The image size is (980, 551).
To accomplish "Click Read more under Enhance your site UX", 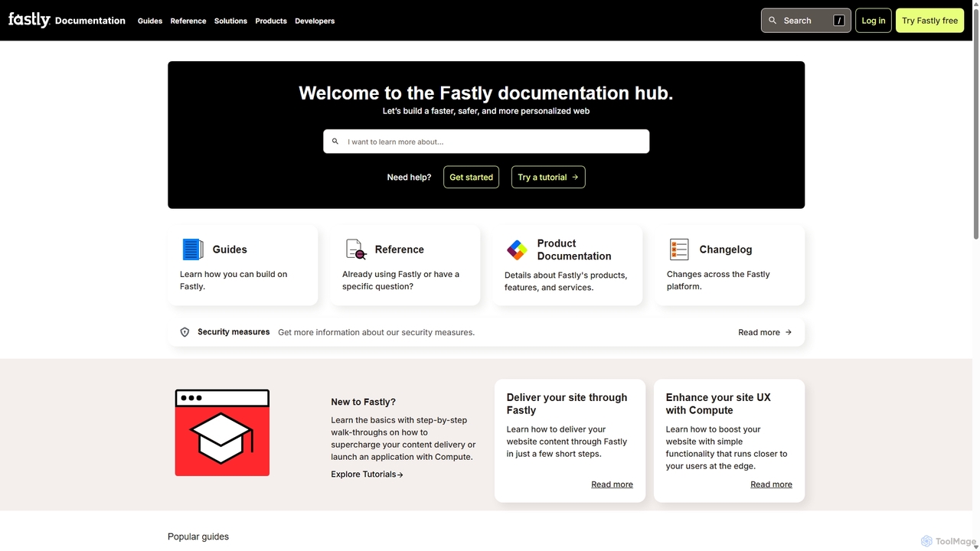I will 771,484.
